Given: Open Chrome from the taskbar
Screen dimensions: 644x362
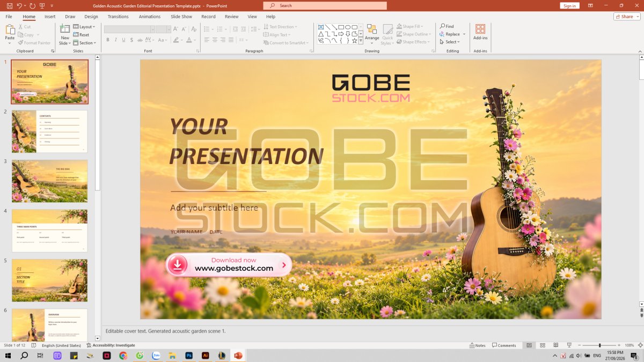Looking at the screenshot, I should 123,356.
